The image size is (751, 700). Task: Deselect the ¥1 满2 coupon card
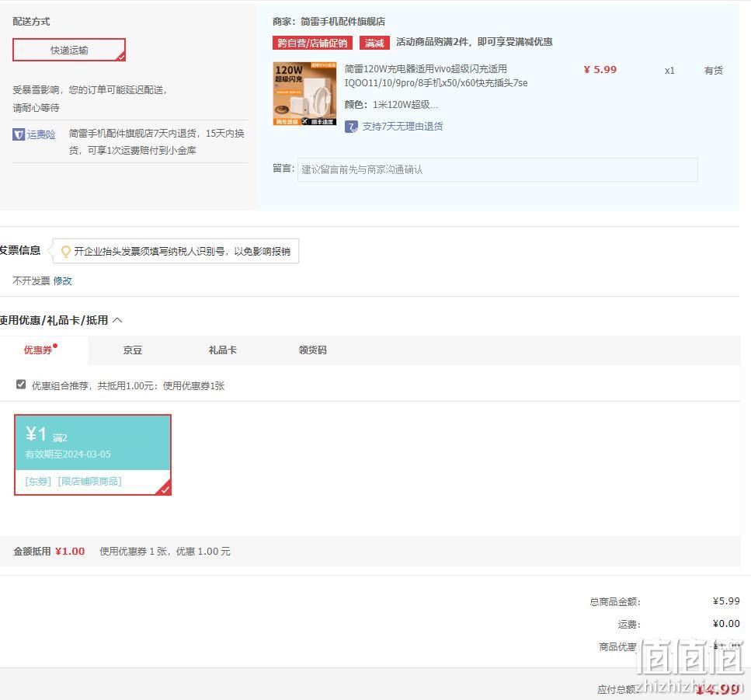click(93, 454)
